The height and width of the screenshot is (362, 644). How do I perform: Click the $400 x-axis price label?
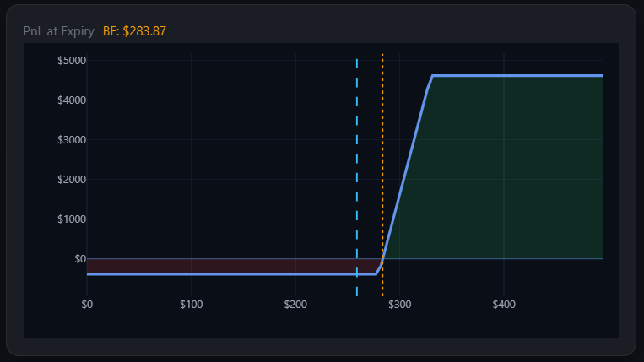tap(503, 304)
